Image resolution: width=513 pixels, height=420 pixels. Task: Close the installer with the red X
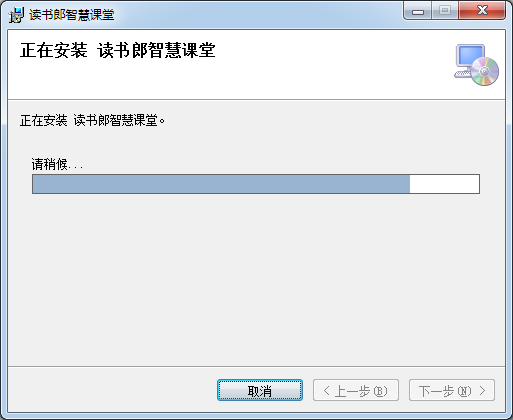point(482,11)
